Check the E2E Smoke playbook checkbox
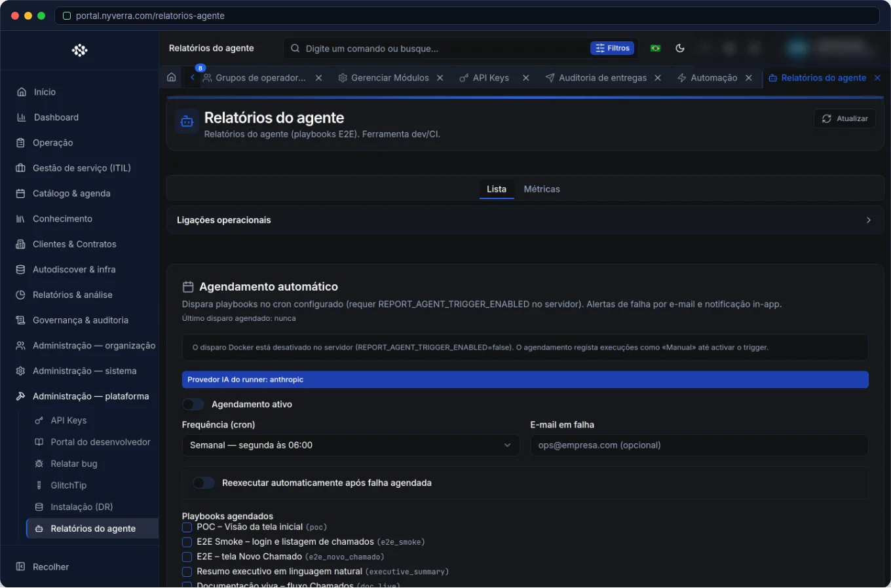Screen dimensions: 891x588 click(x=187, y=542)
